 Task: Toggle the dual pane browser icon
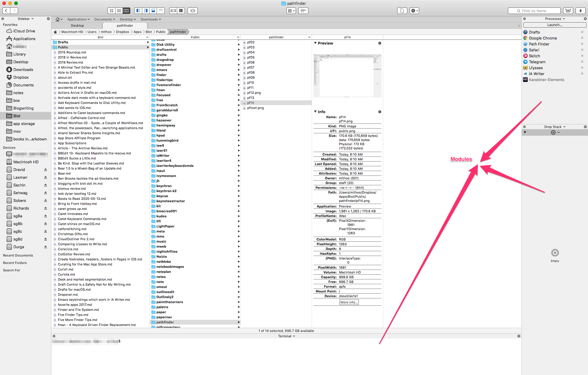(181, 11)
